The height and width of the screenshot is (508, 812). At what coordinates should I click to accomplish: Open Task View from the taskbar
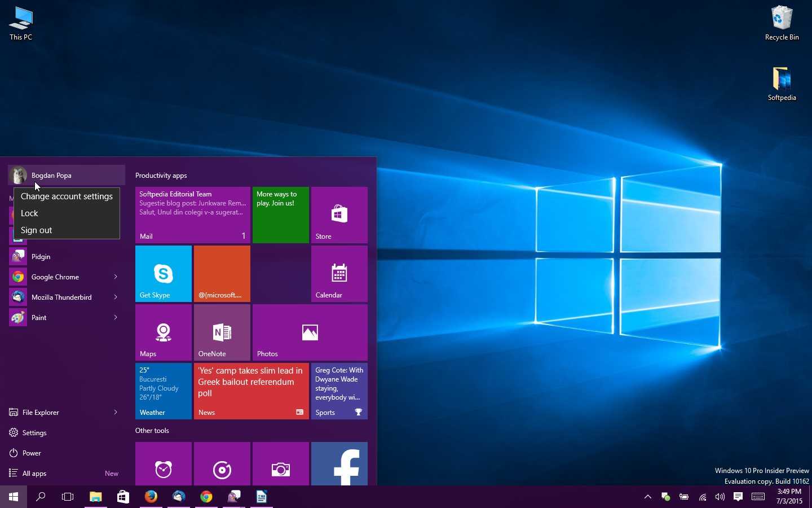(x=67, y=497)
